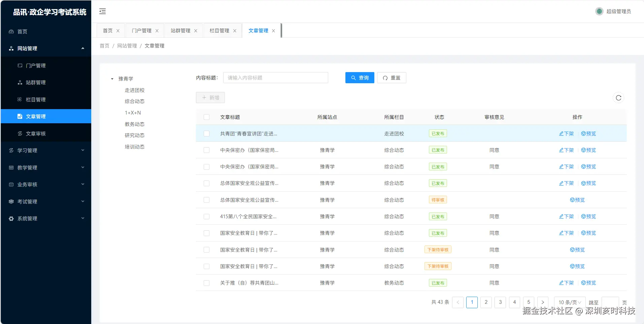Collapse the 豫青学 tree node arrow
The height and width of the screenshot is (324, 644).
[x=112, y=79]
